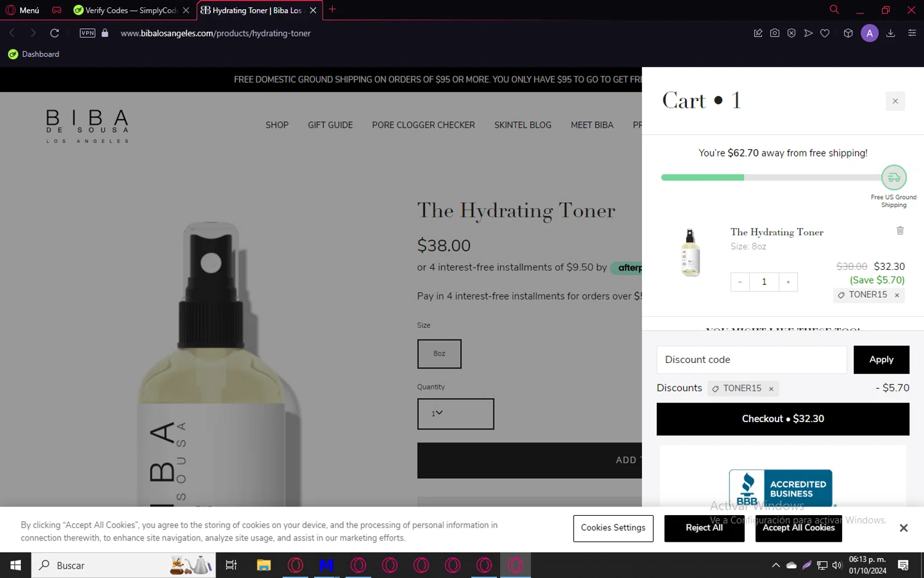Open the downloads icon
924x578 pixels.
point(891,33)
